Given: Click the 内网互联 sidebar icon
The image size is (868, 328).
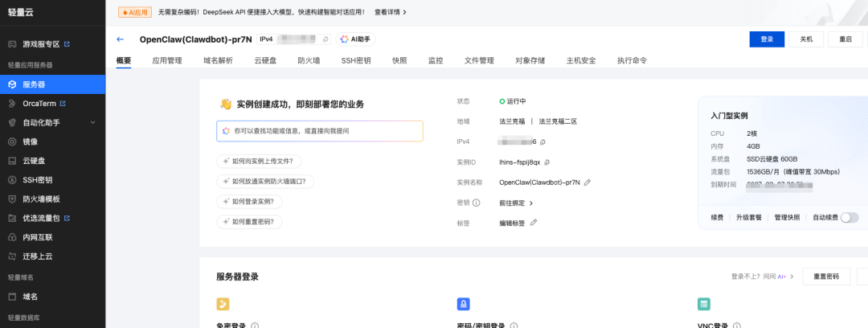Looking at the screenshot, I should [11, 237].
